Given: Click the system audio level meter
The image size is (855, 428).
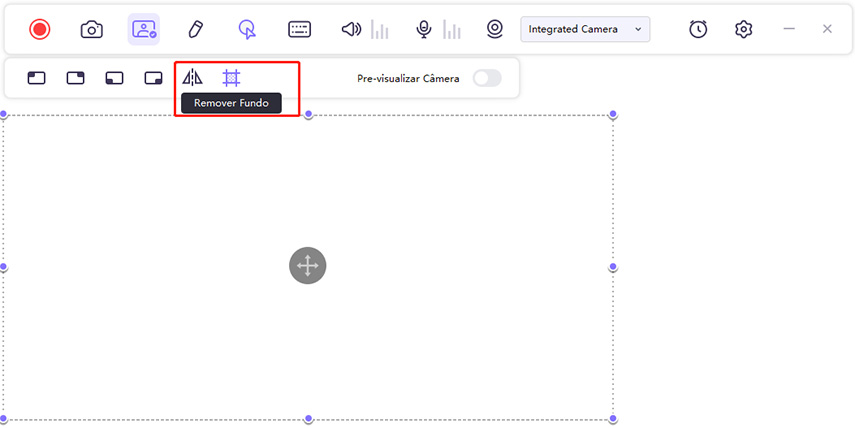Looking at the screenshot, I should (380, 29).
